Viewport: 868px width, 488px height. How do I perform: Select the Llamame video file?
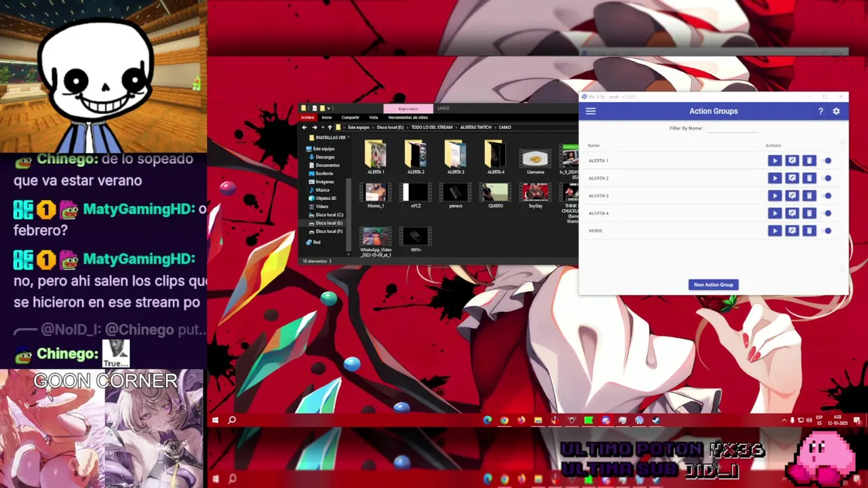pos(536,161)
